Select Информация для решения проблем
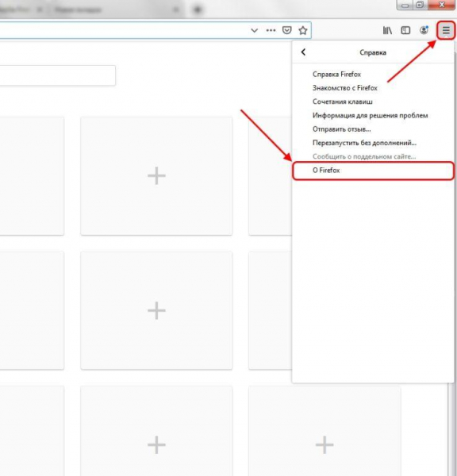The image size is (457, 476). click(x=371, y=115)
